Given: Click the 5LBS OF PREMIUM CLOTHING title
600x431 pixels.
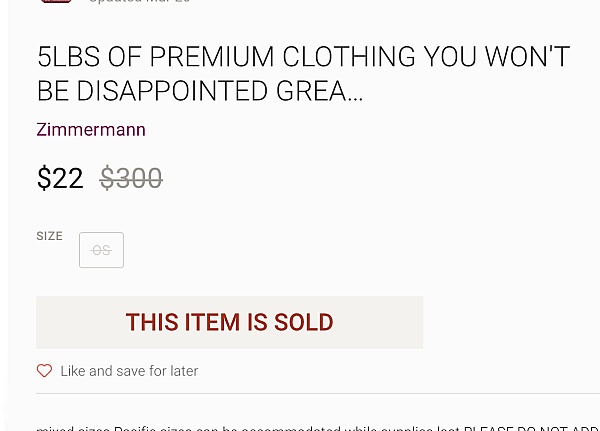Looking at the screenshot, I should point(303,73).
